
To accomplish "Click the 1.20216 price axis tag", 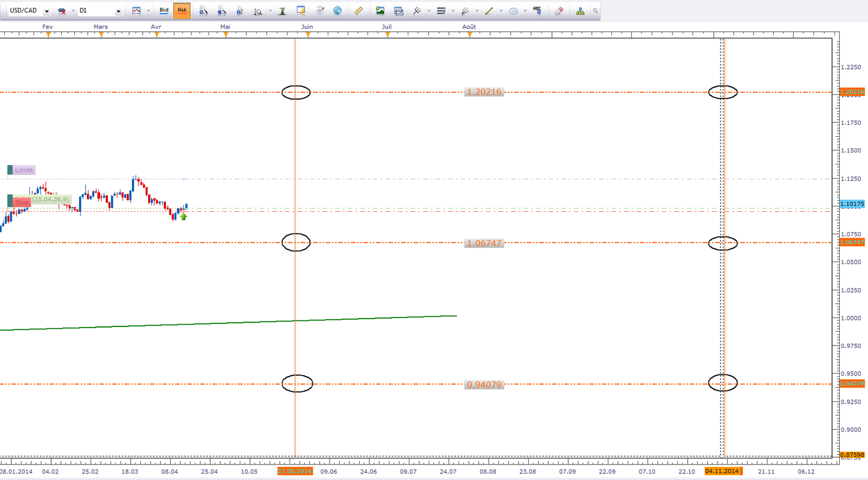I will pos(852,92).
